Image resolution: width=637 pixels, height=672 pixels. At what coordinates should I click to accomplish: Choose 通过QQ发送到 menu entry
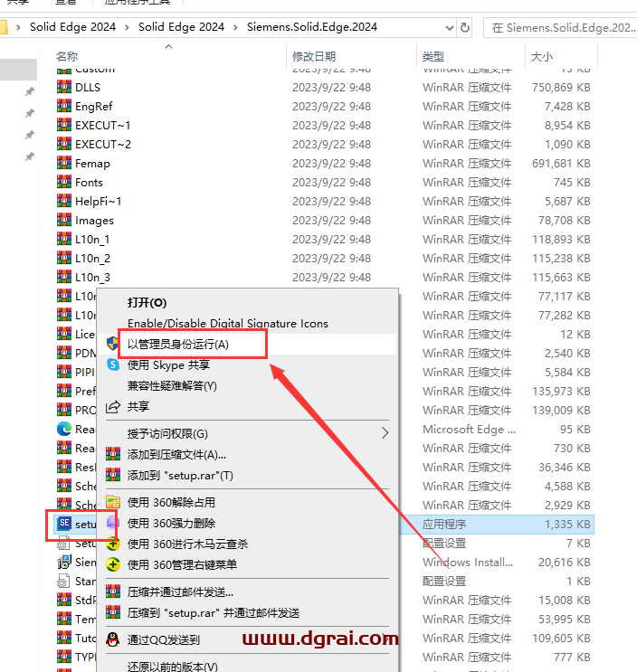164,639
